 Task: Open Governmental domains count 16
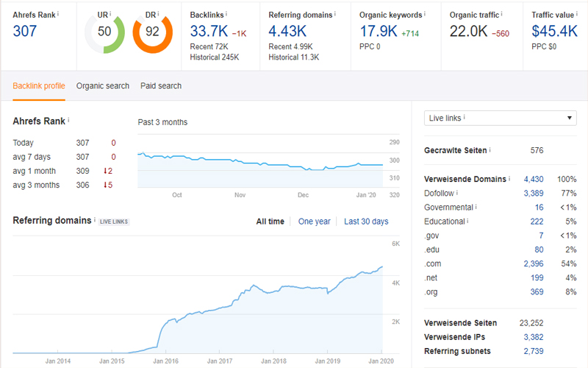539,208
